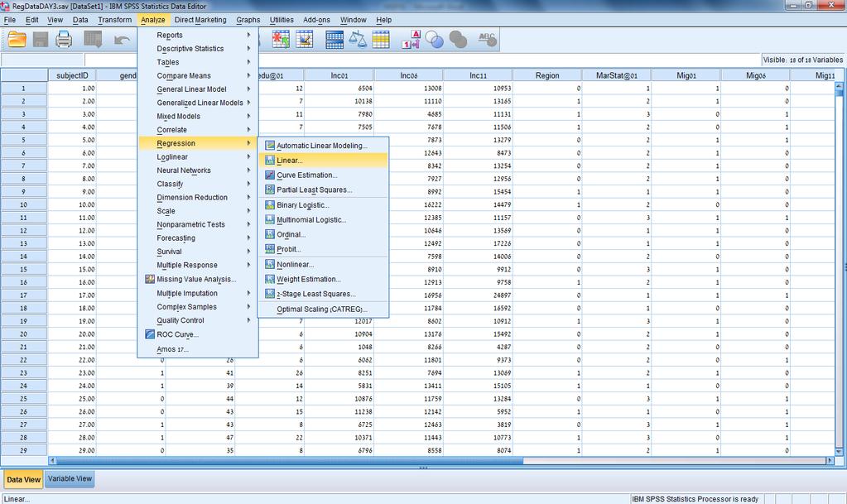The width and height of the screenshot is (847, 504).
Task: Click the Open data document folder icon
Action: tap(17, 40)
